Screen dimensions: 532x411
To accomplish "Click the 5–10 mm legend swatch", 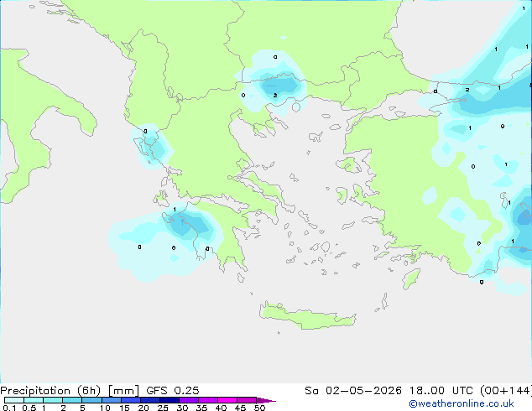I will tap(91, 400).
